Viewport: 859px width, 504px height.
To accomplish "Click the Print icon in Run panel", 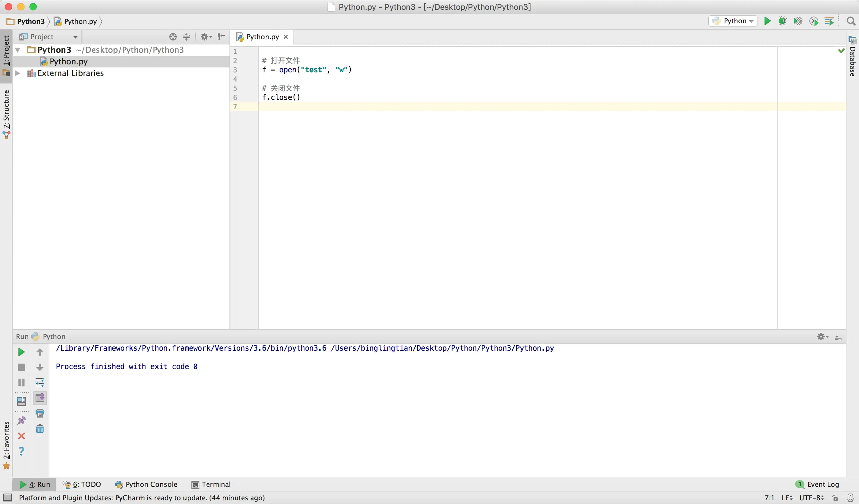I will click(x=40, y=414).
